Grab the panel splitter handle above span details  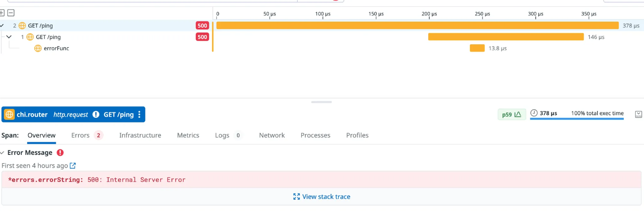pyautogui.click(x=322, y=102)
